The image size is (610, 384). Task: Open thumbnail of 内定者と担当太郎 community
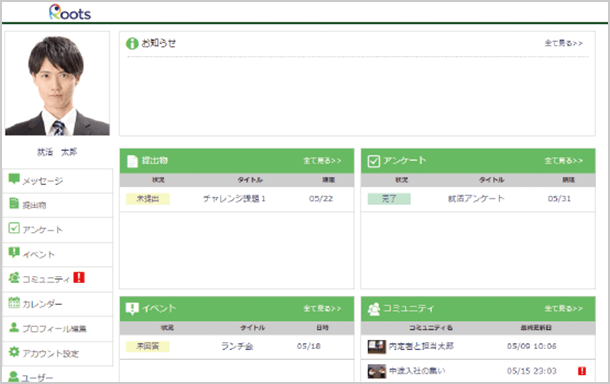(x=377, y=347)
